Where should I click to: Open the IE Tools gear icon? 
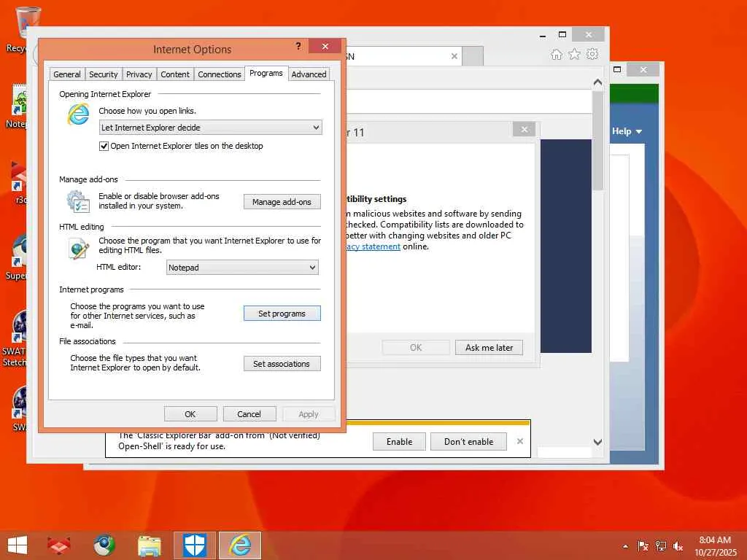click(592, 54)
